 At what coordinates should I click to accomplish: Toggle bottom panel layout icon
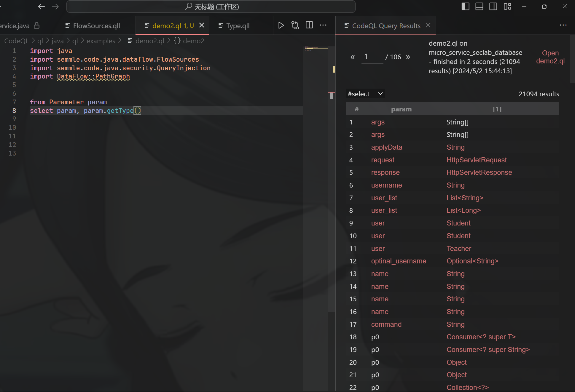479,7
